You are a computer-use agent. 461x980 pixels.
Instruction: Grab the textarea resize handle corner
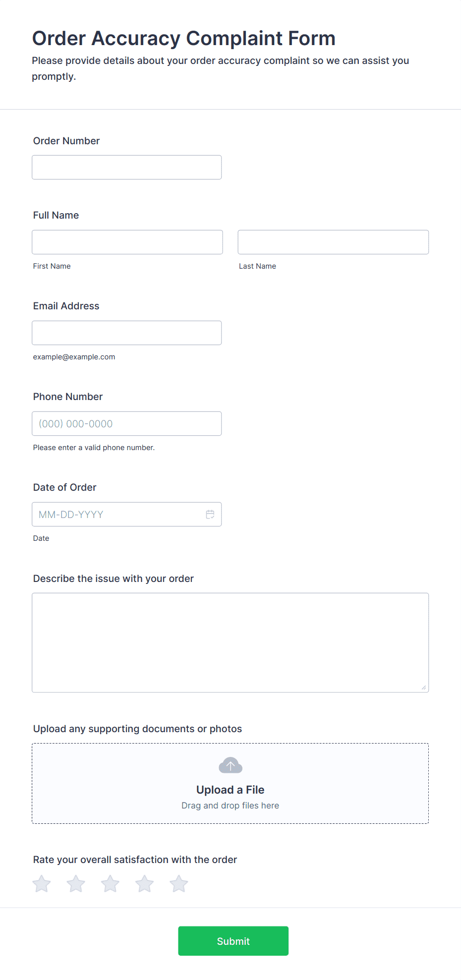[424, 688]
